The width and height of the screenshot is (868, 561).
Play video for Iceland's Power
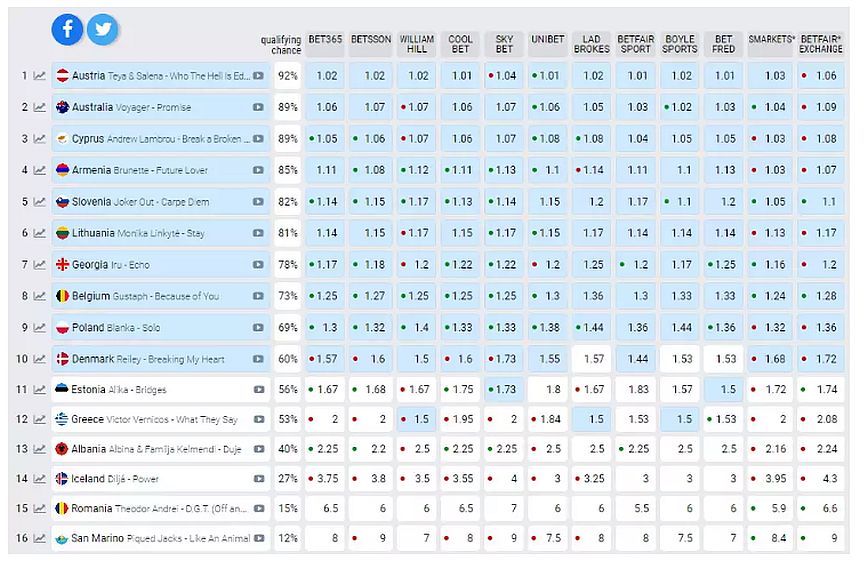pos(259,479)
